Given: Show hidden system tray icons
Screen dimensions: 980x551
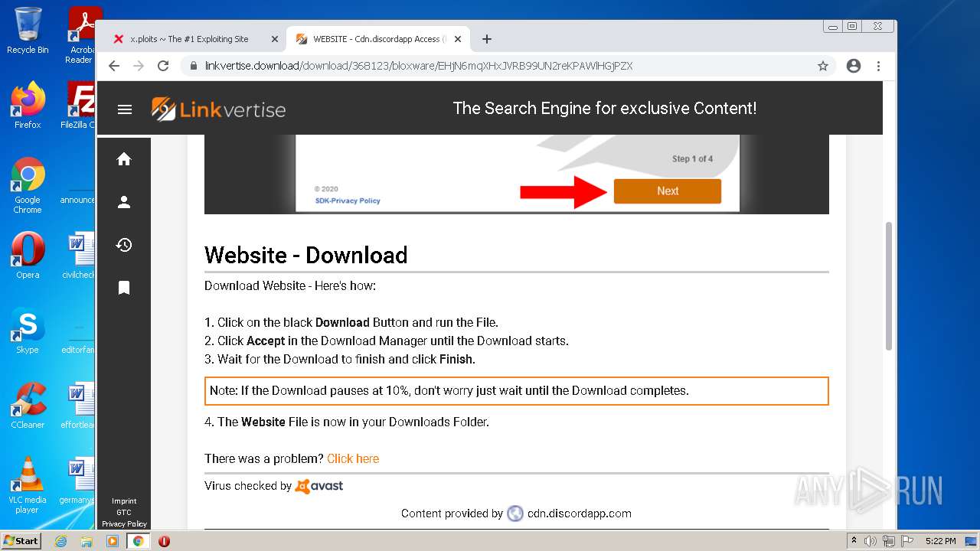Looking at the screenshot, I should tap(854, 541).
